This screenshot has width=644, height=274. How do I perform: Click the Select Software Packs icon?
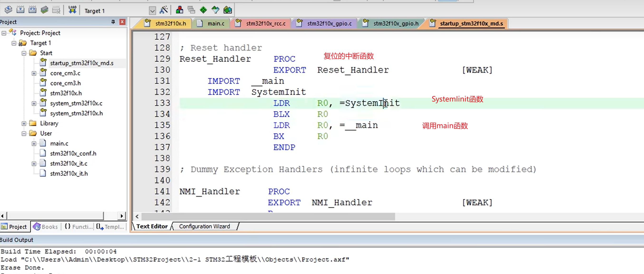pos(216,10)
